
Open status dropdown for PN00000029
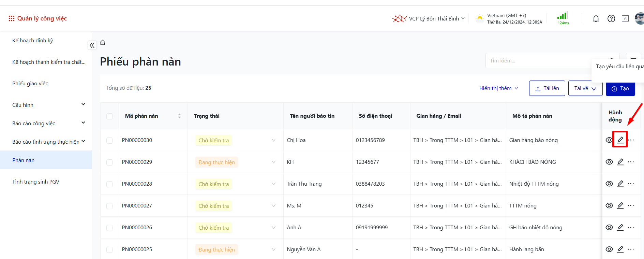[273, 162]
